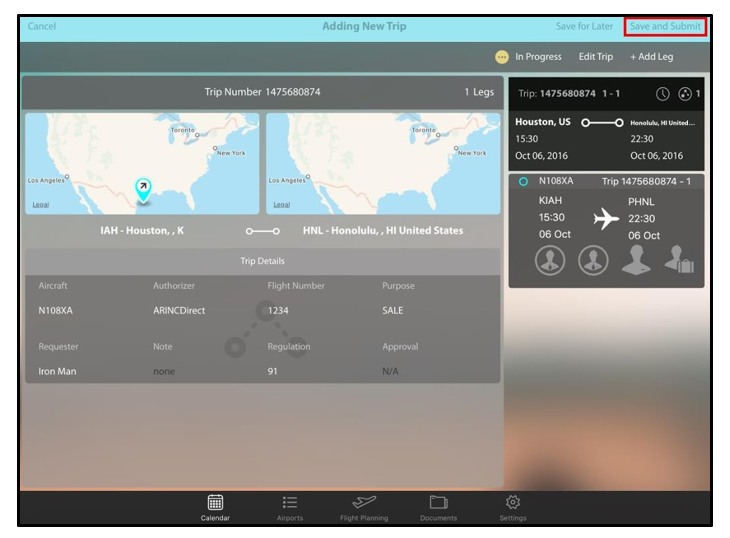Click the passenger silhouette icon
This screenshot has height=538, width=730.
click(636, 259)
